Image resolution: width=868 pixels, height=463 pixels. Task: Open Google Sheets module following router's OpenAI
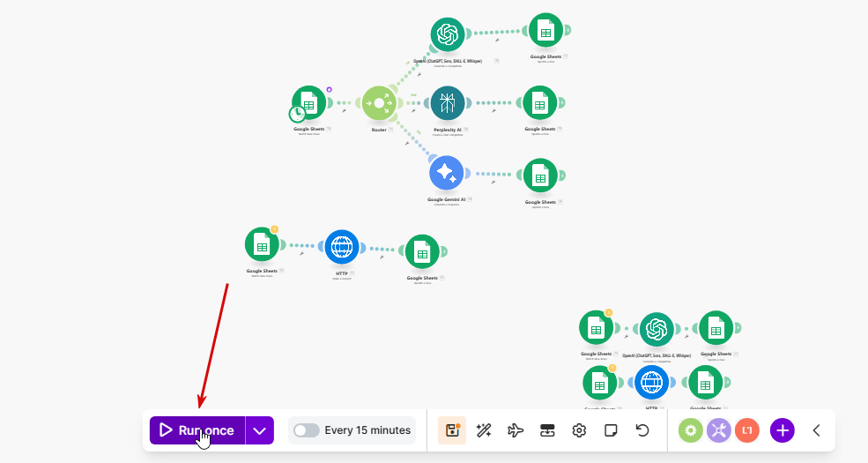pyautogui.click(x=545, y=30)
